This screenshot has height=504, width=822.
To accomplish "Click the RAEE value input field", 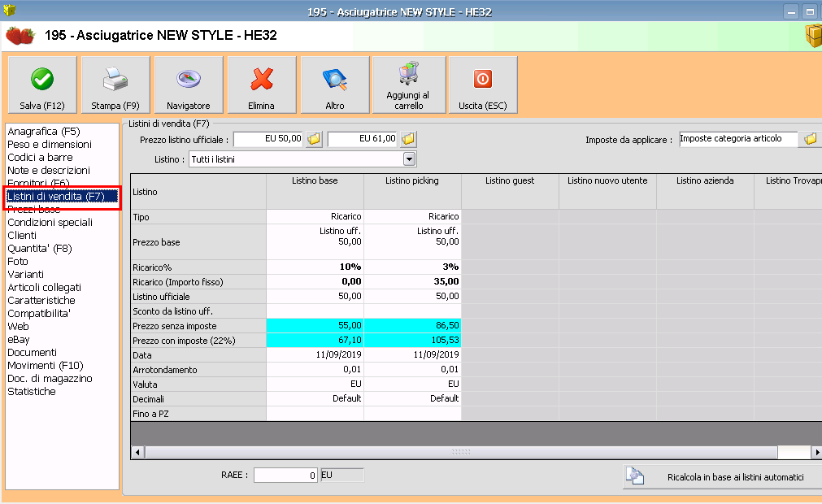I will (285, 476).
